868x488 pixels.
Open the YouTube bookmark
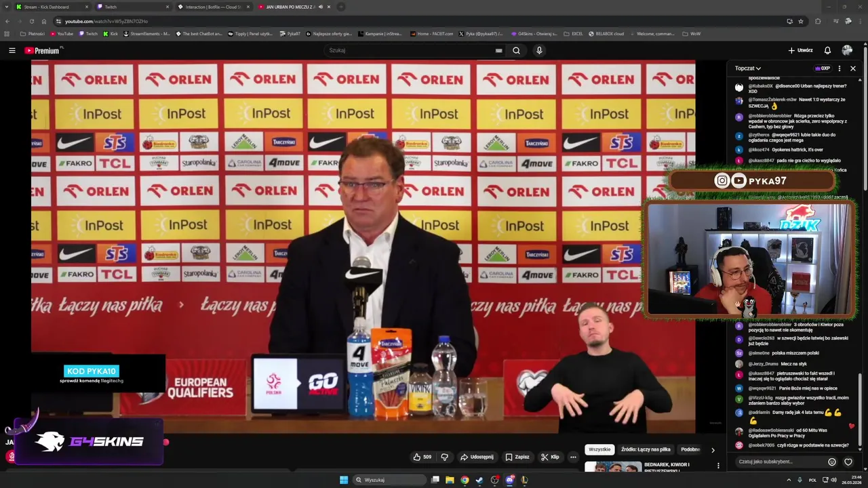coord(61,33)
